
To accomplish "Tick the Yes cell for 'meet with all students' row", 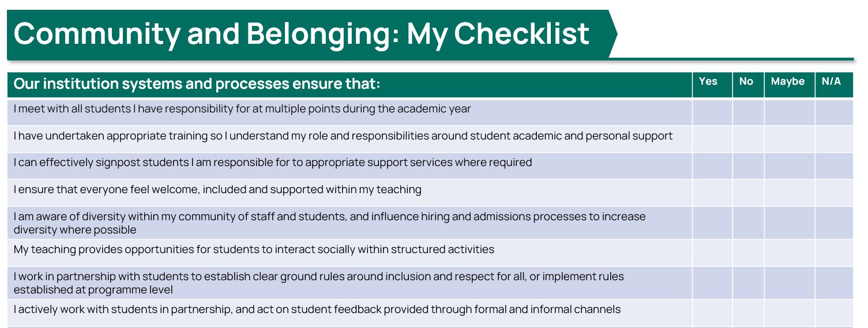I will coord(712,112).
